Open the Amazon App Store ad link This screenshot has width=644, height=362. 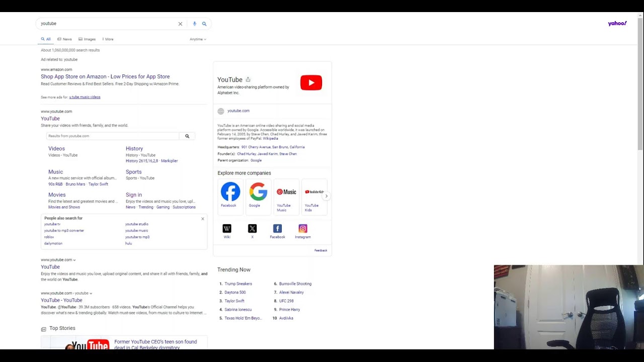[x=105, y=76]
